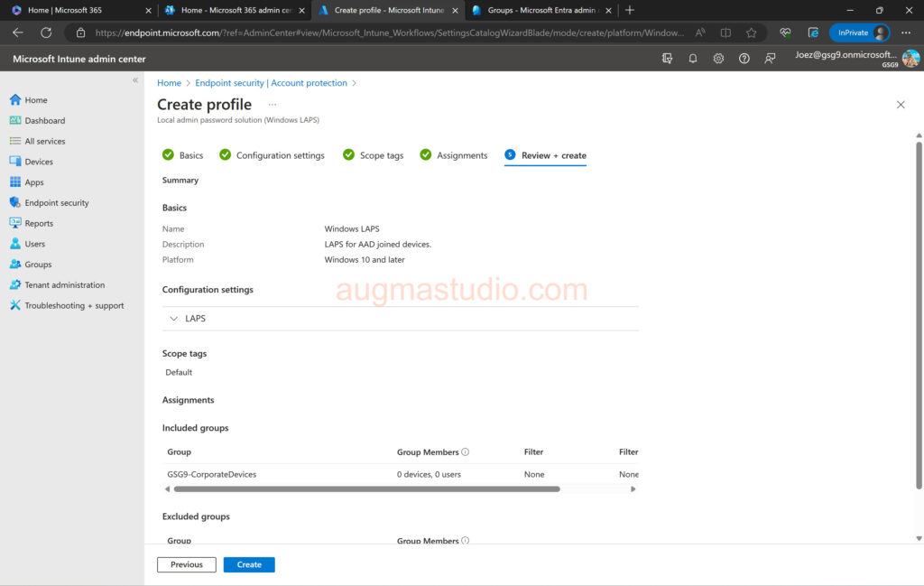Switch to the Assignments wizard step
This screenshot has height=586, width=924.
[x=461, y=155]
